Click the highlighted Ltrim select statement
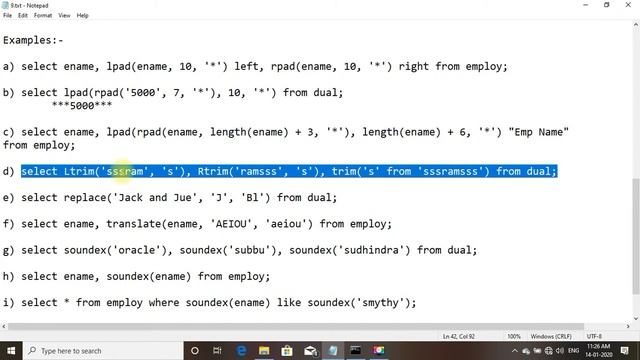Image resolution: width=640 pixels, height=360 pixels. tap(289, 171)
